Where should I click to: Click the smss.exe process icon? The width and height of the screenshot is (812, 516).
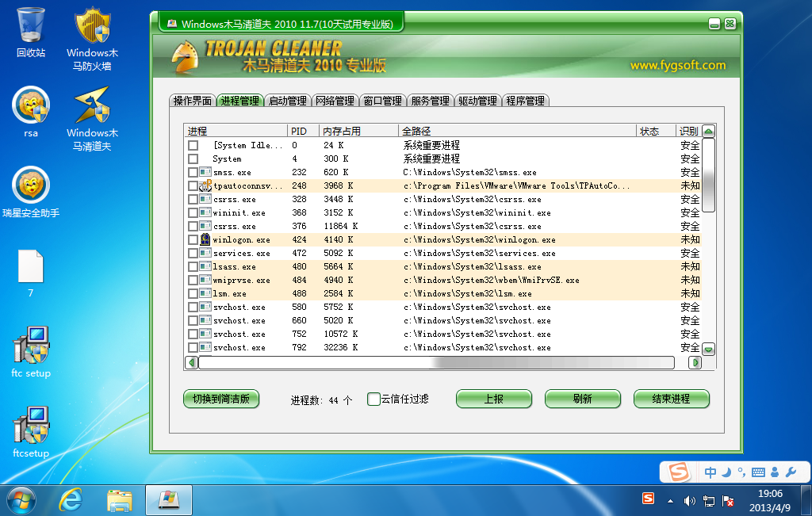[205, 172]
